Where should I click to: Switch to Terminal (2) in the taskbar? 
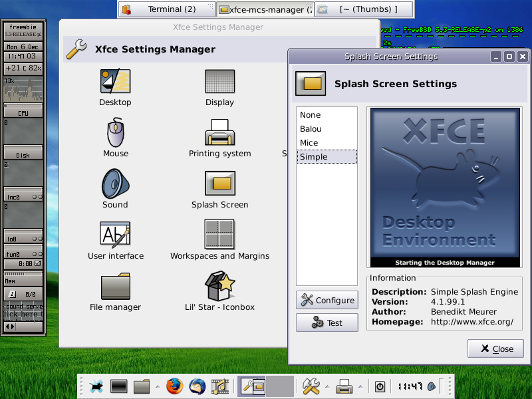point(167,9)
